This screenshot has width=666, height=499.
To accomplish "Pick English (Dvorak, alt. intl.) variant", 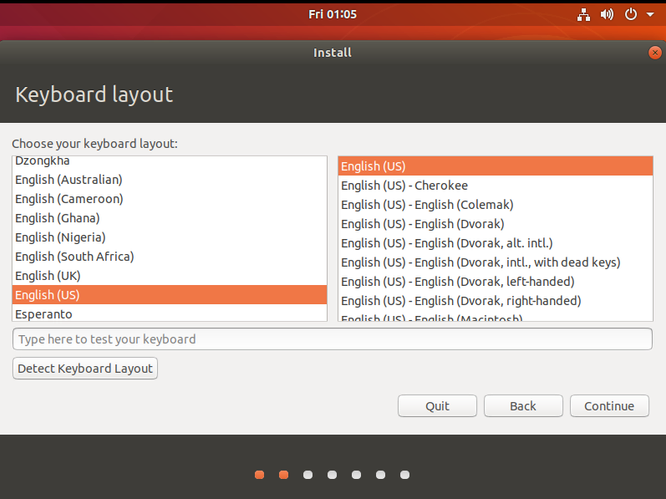I will [x=495, y=243].
